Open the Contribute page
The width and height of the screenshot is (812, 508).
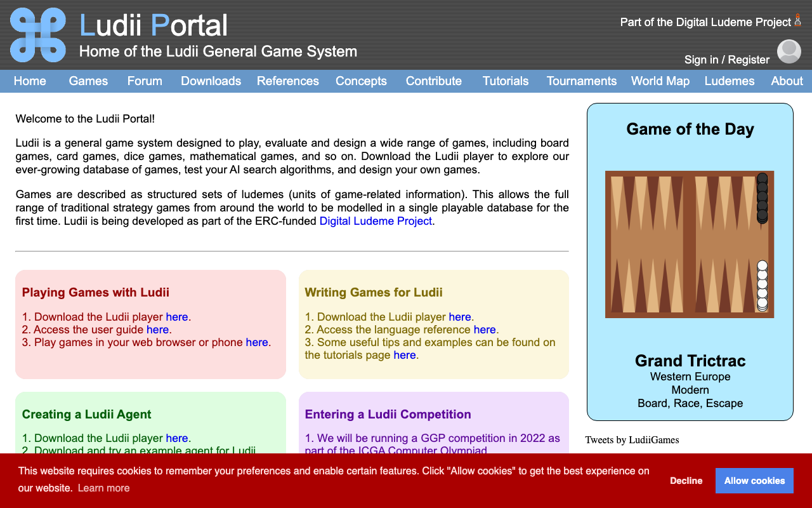coord(434,81)
